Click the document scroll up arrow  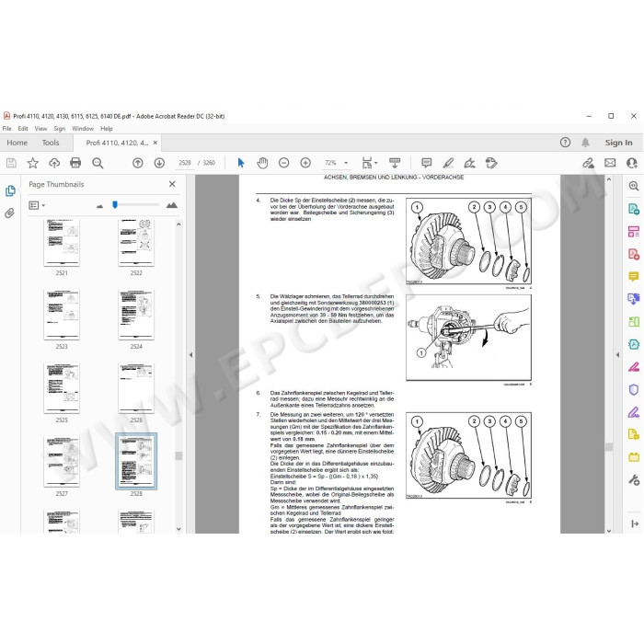pos(609,179)
